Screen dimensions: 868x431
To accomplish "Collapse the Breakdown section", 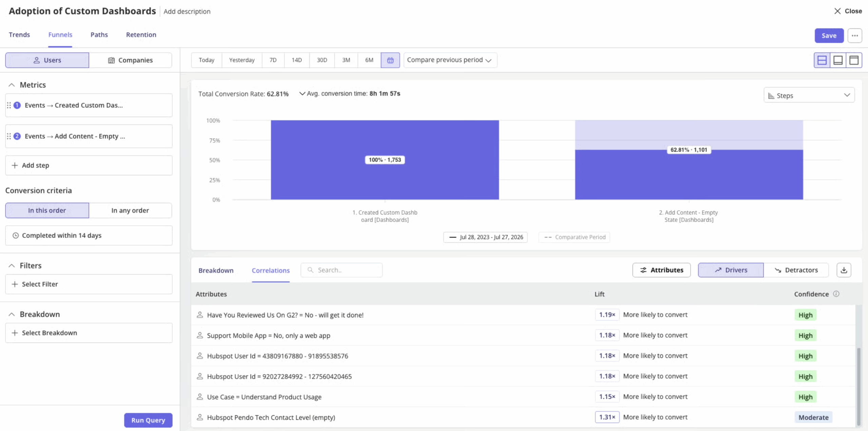I will (x=12, y=314).
